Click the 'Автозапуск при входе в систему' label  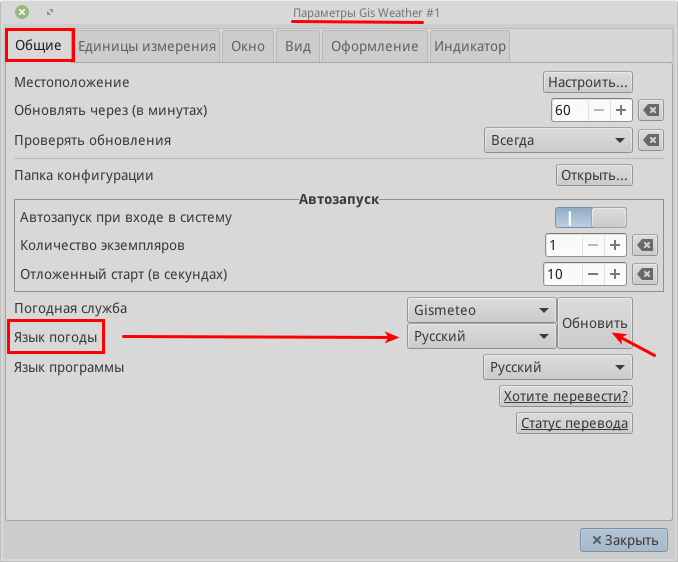click(x=126, y=217)
